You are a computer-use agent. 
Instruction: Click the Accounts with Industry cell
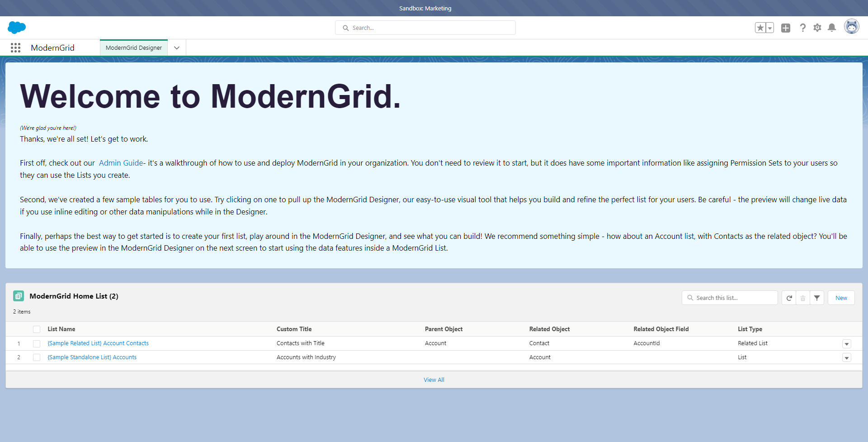click(x=306, y=357)
